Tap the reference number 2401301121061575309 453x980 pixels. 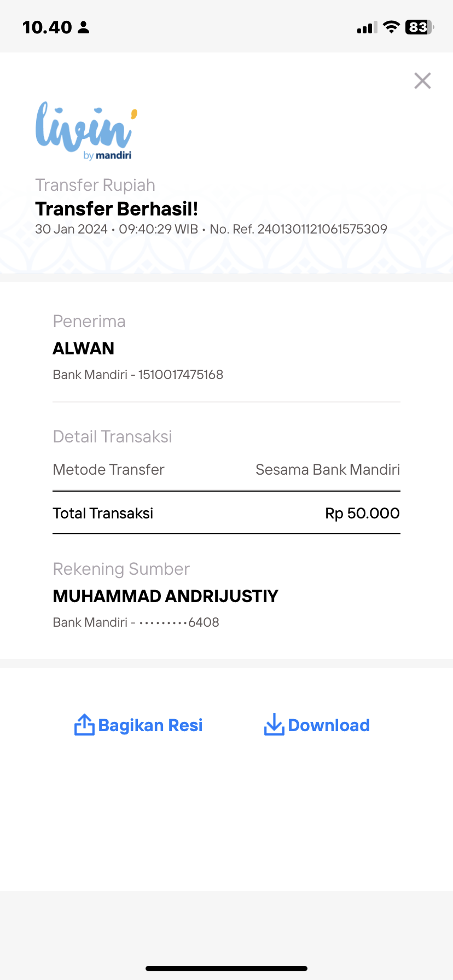pyautogui.click(x=322, y=229)
